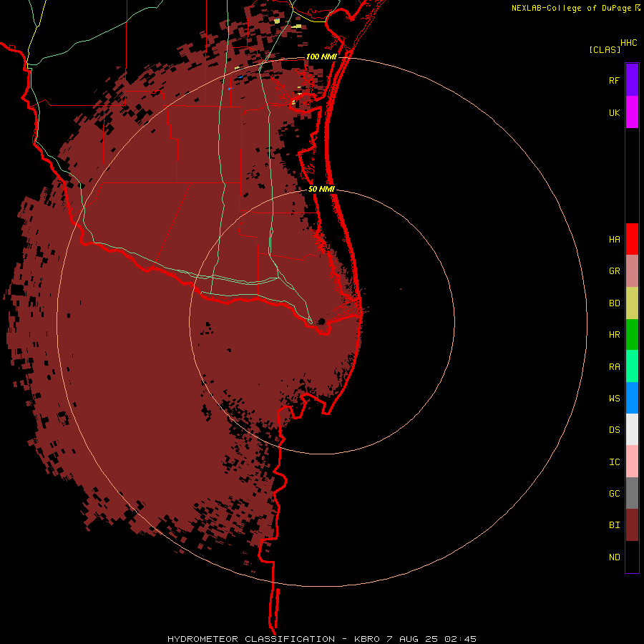
Task: Select the GR pink legend swatch
Action: coord(632,271)
